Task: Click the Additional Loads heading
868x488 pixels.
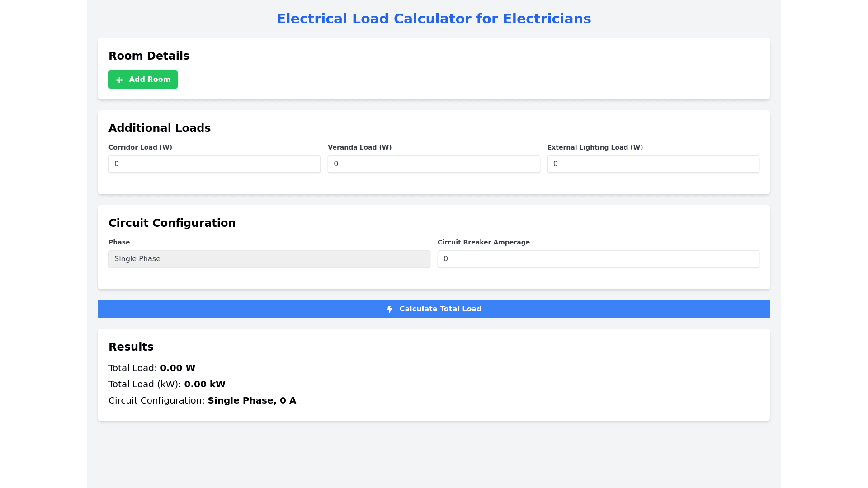Action: tap(160, 128)
